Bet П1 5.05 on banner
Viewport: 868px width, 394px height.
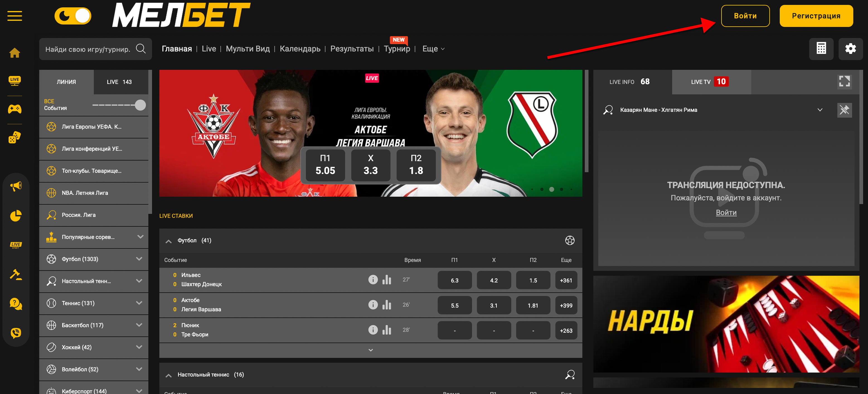[x=325, y=165]
